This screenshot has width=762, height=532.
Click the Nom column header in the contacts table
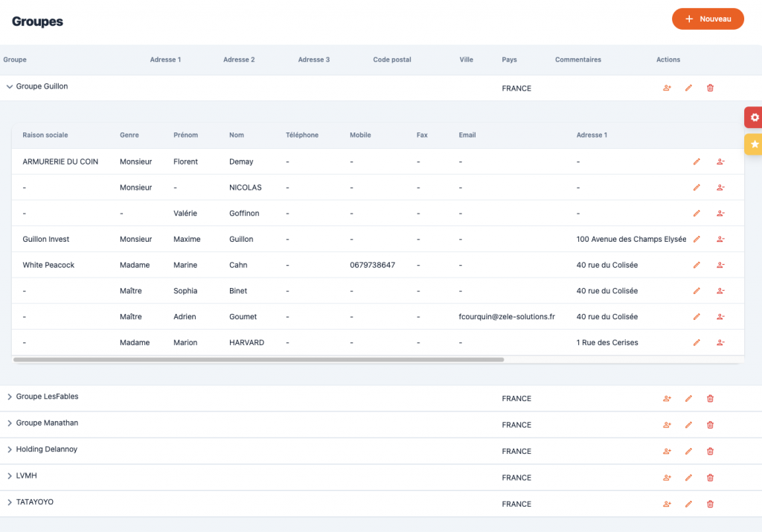[237, 135]
